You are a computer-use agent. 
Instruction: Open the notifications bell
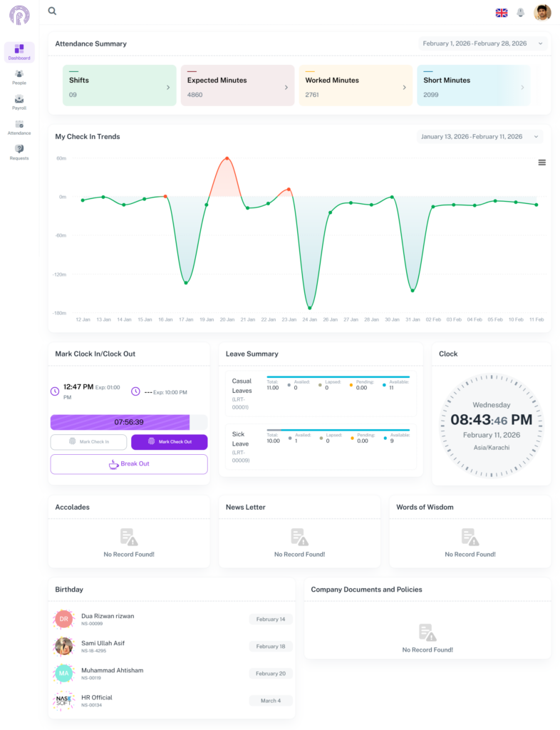pos(521,13)
